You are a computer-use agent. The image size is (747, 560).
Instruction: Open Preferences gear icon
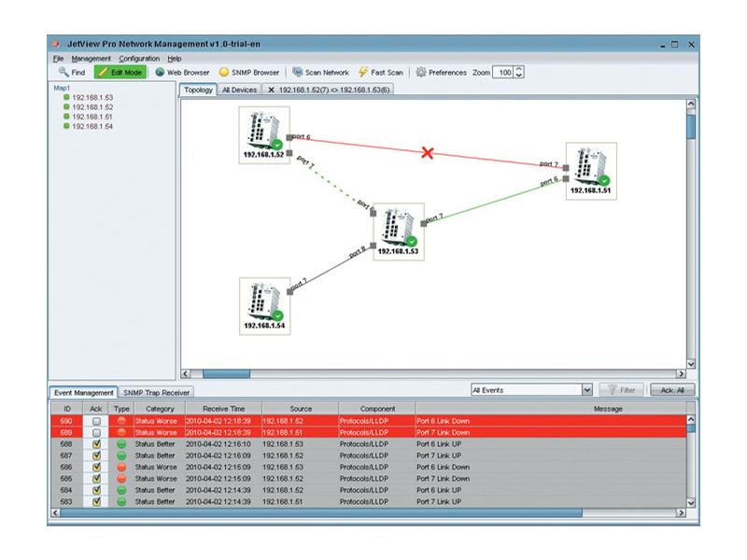(421, 73)
